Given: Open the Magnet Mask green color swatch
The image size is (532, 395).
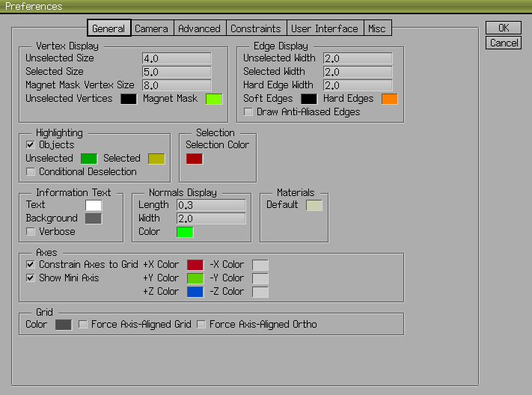Looking at the screenshot, I should pos(214,99).
